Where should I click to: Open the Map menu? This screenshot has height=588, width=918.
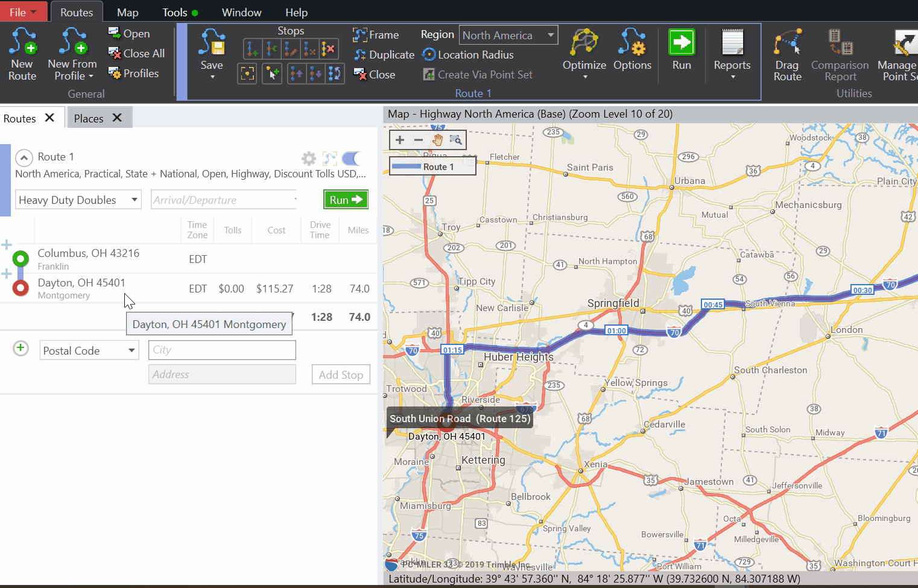(127, 11)
